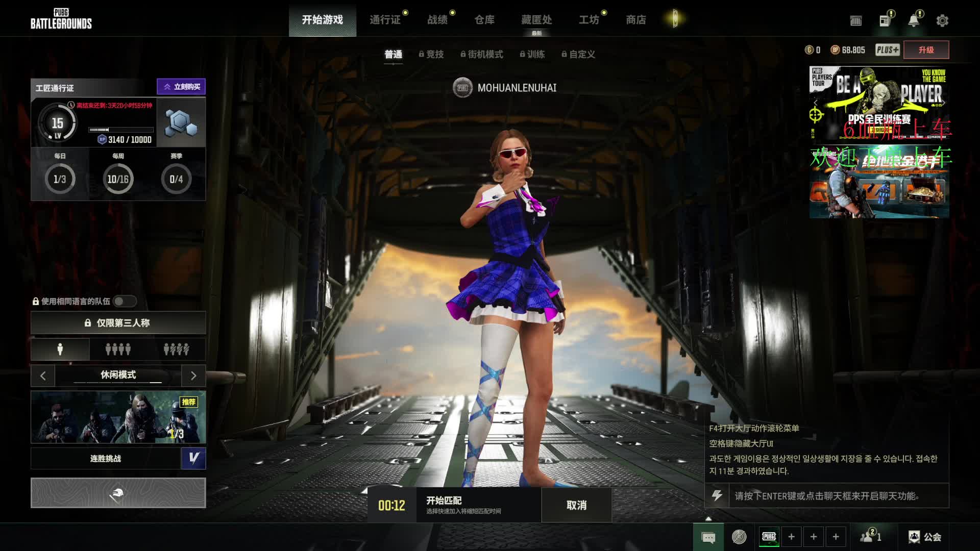This screenshot has height=551, width=980.
Task: Click the 升级 upgrade button
Action: (x=926, y=49)
